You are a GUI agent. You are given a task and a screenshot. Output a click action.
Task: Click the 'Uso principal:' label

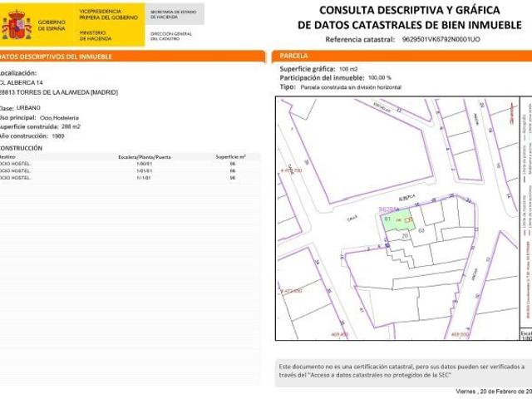point(18,118)
